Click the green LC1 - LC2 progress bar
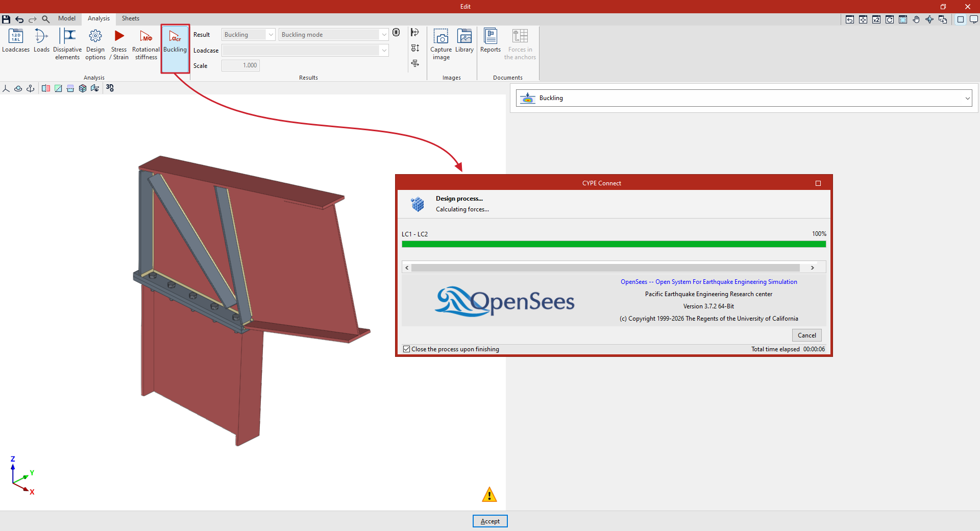The width and height of the screenshot is (980, 531). [x=614, y=244]
